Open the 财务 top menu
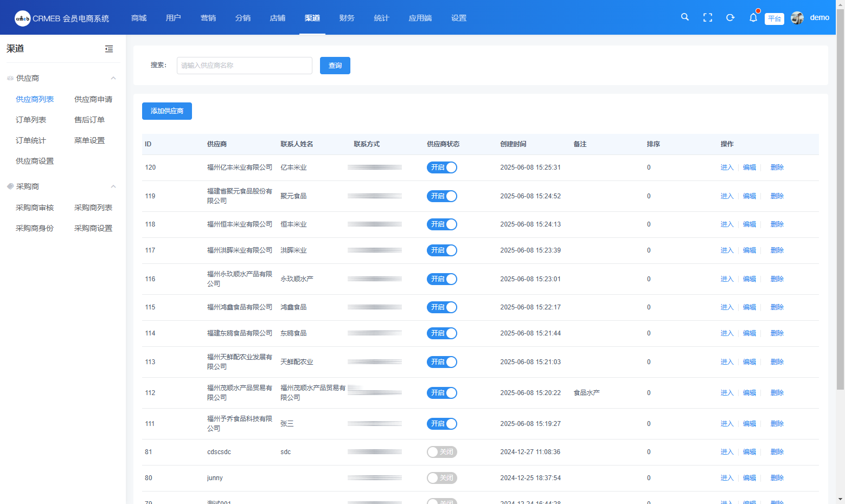The image size is (845, 504). 347,18
